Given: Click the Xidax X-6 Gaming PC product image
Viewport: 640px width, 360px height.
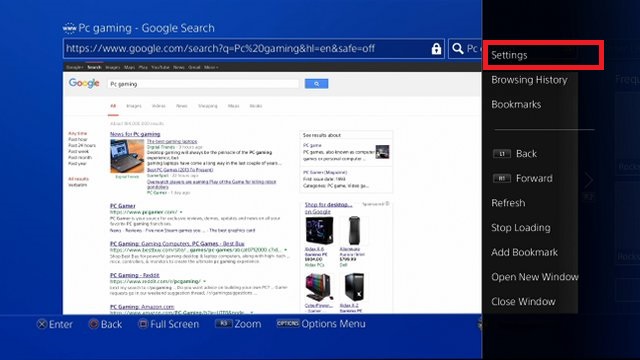Looking at the screenshot, I should point(319,231).
